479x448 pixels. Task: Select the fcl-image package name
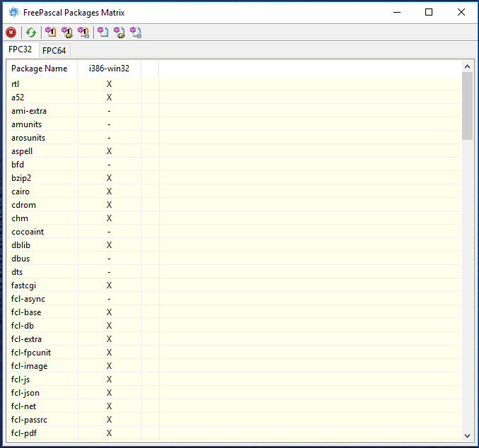[30, 367]
